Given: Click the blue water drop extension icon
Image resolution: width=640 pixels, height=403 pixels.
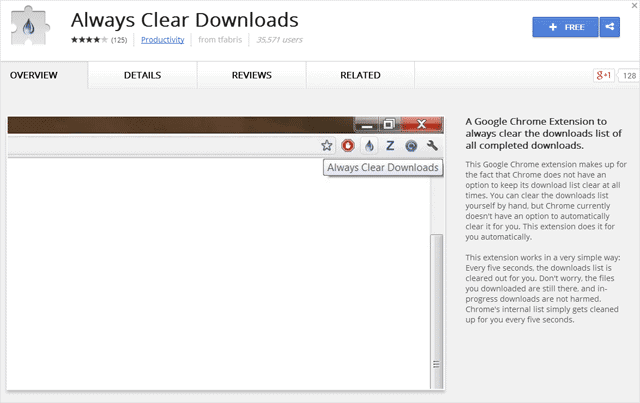Looking at the screenshot, I should pyautogui.click(x=369, y=146).
